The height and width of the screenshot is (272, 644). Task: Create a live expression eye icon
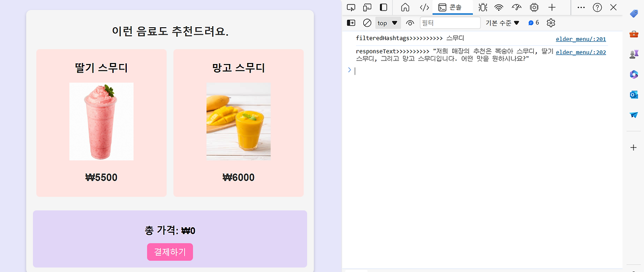[410, 23]
